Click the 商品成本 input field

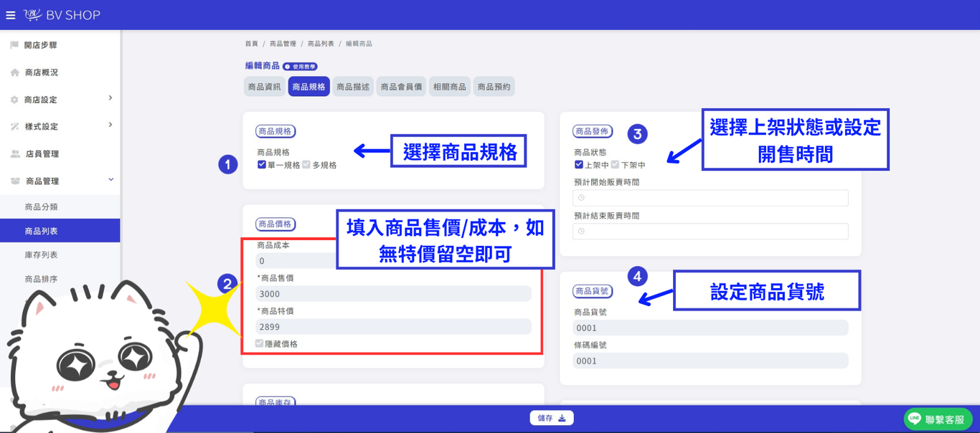point(296,261)
